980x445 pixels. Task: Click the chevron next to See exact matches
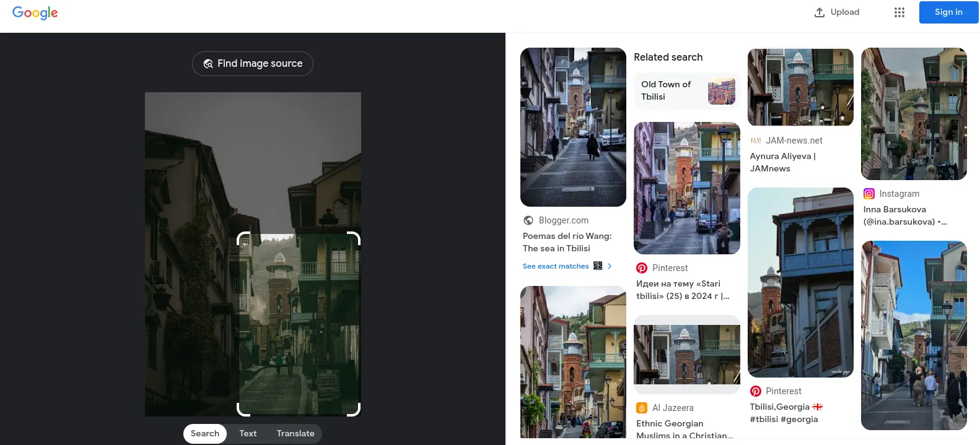coord(610,266)
